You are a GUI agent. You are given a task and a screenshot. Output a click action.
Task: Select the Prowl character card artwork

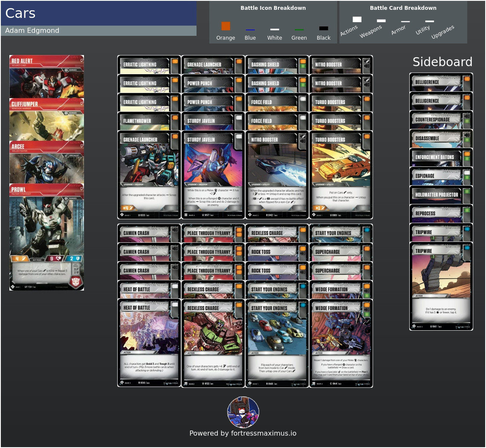(46, 227)
